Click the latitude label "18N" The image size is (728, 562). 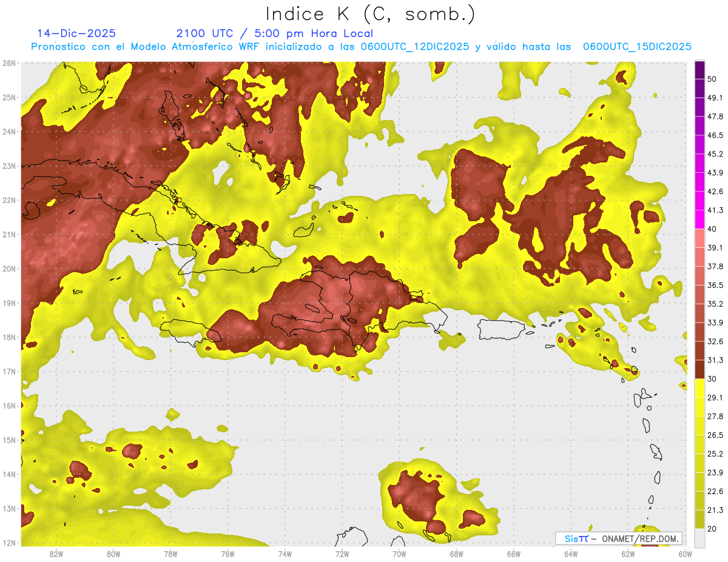9,337
